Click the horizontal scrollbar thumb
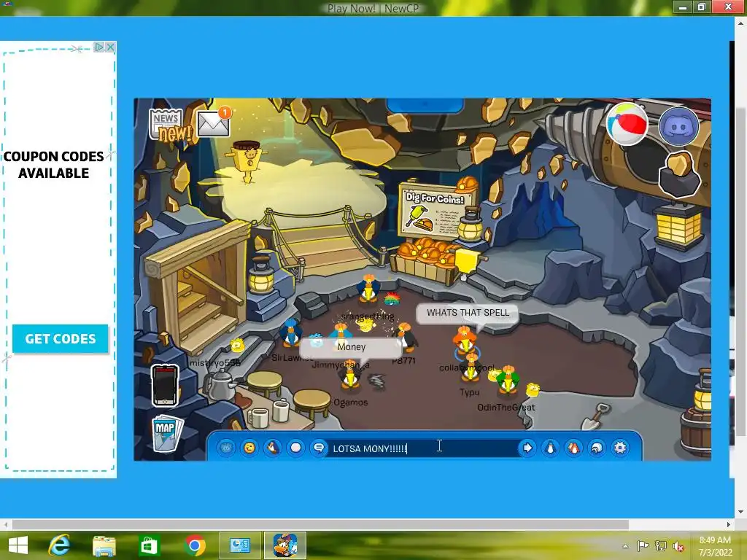This screenshot has height=560, width=747. (x=320, y=524)
